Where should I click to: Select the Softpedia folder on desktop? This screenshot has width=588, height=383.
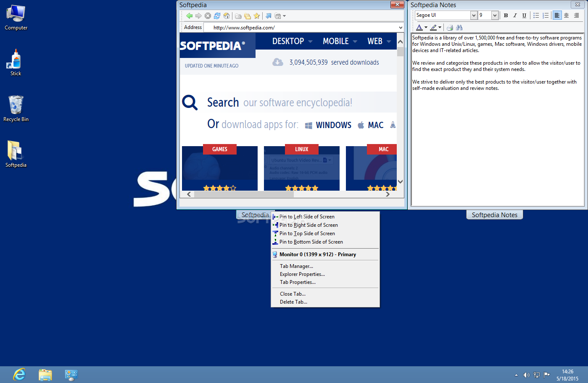pyautogui.click(x=16, y=154)
